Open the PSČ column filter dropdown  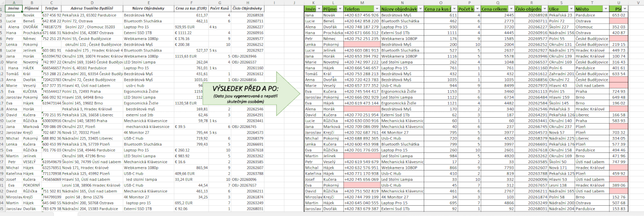click(625, 9)
